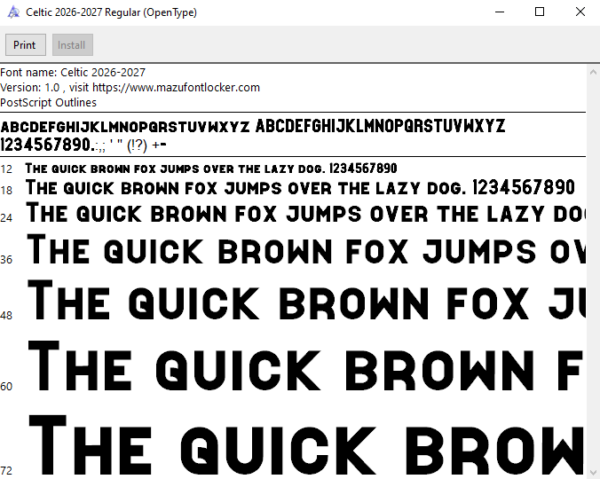
Task: Click the 12 point sample sentence
Action: pos(211,168)
